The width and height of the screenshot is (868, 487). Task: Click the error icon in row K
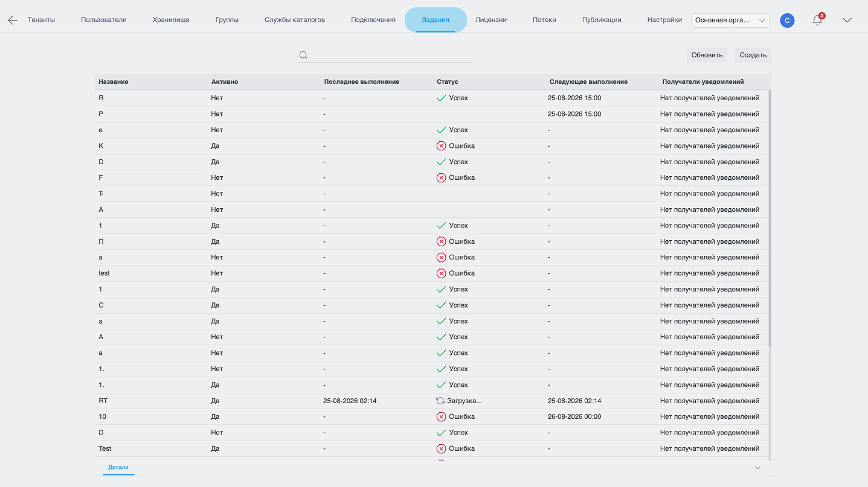[x=441, y=146]
